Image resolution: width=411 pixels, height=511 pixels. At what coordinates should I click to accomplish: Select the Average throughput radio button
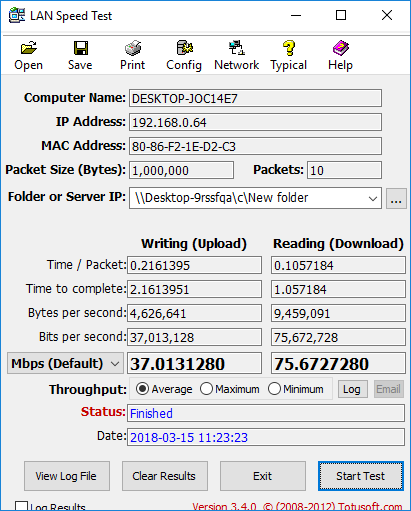click(x=142, y=389)
